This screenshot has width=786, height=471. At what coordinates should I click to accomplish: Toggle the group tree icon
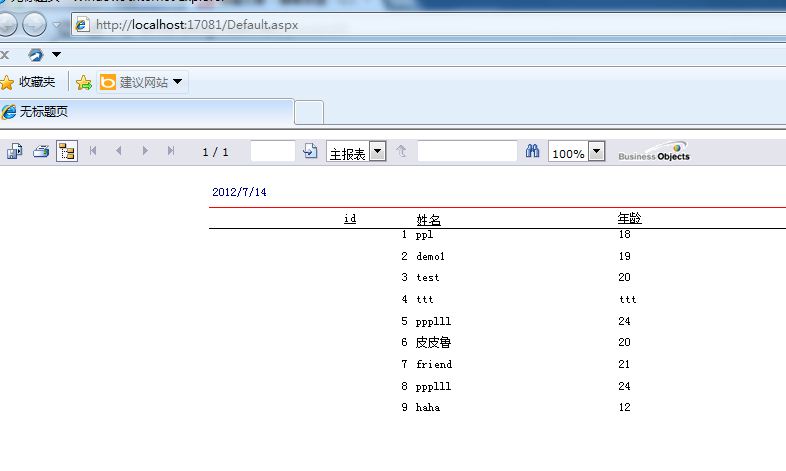(x=67, y=151)
